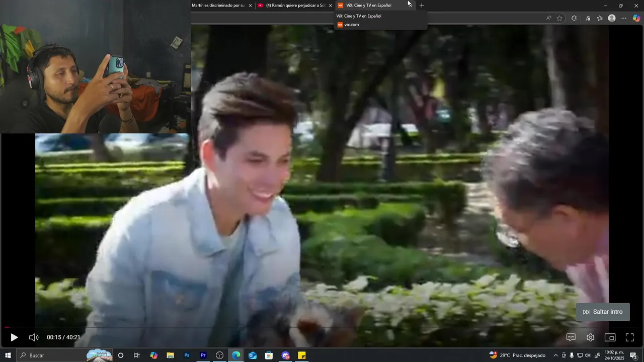Open the notification center icon

(633, 355)
